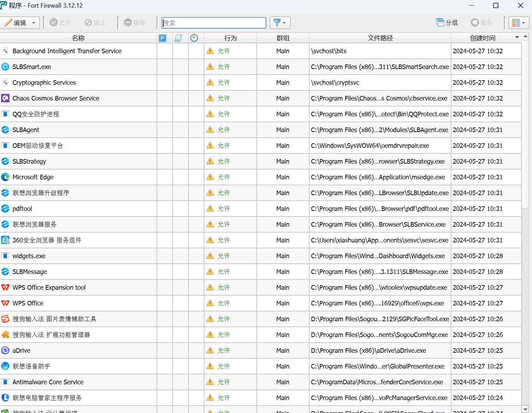Open the colored grid options dropdown
This screenshot has width=532, height=413.
pos(518,23)
